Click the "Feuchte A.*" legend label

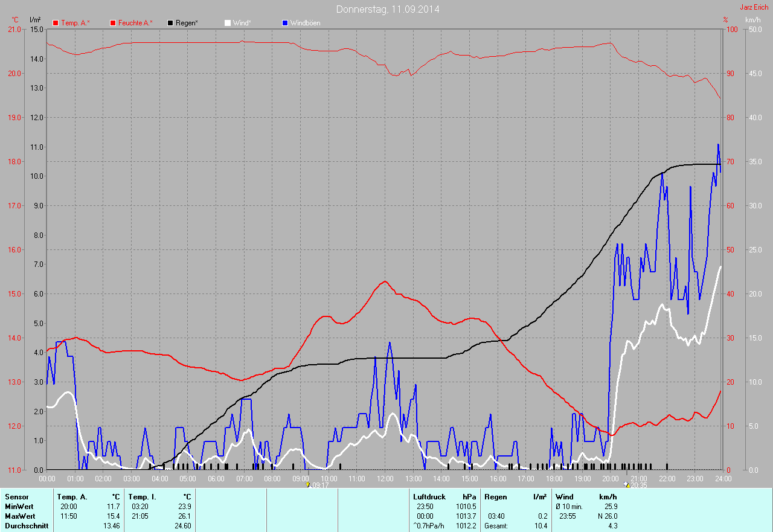[135, 23]
